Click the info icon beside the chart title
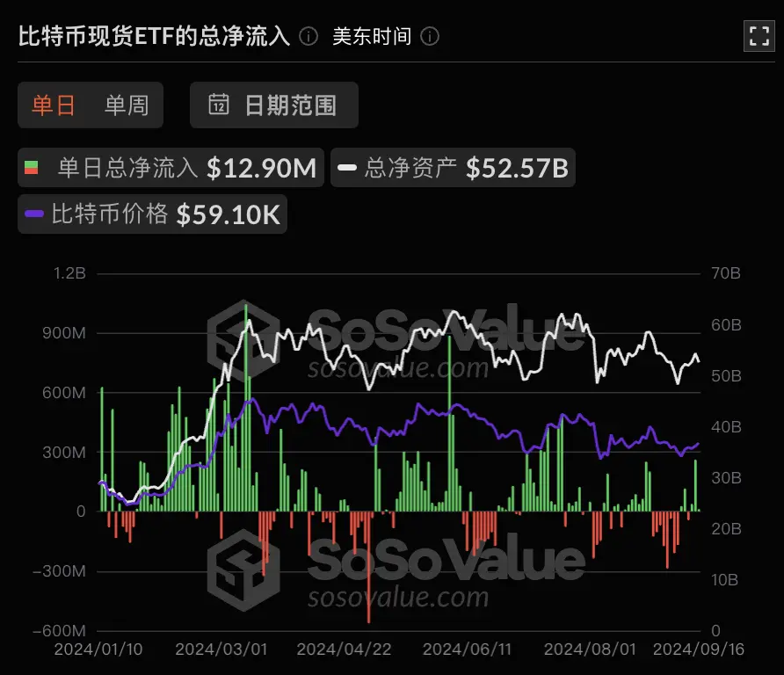 309,36
